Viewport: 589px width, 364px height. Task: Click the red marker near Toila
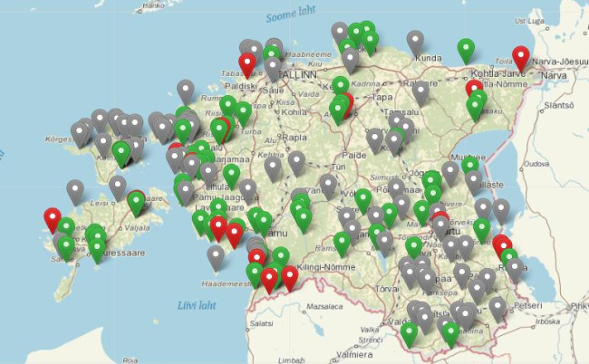(520, 56)
